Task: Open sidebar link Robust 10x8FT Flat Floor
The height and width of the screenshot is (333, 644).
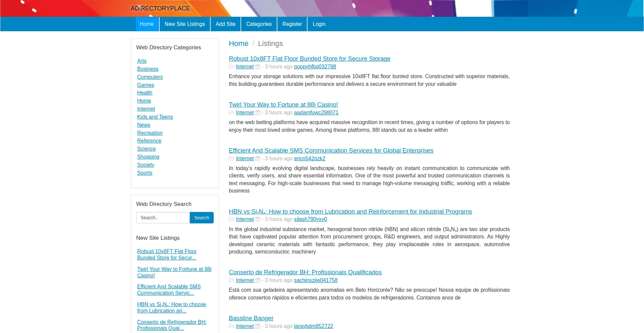Action: click(x=167, y=255)
